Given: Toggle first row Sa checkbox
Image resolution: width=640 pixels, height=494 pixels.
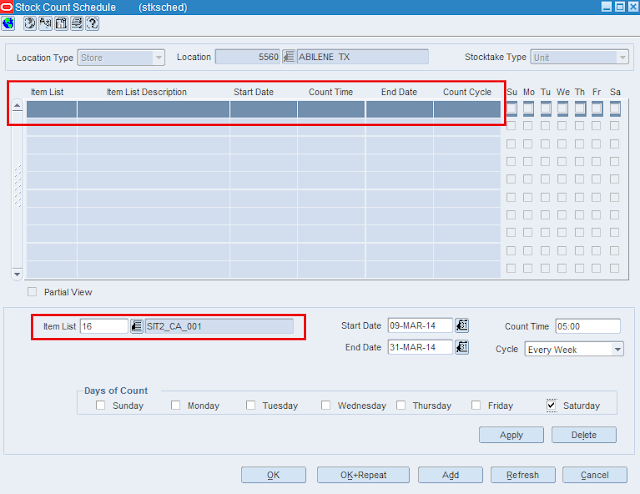Looking at the screenshot, I should pos(615,109).
